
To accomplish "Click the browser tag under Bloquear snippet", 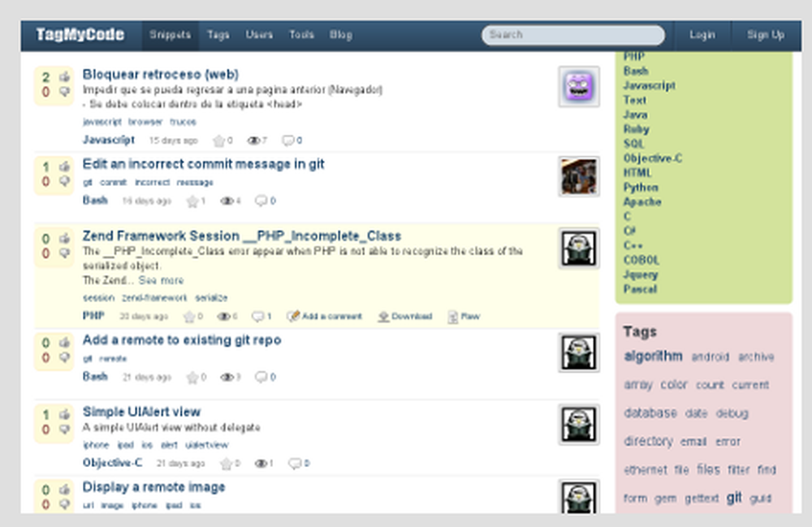I will tap(145, 122).
